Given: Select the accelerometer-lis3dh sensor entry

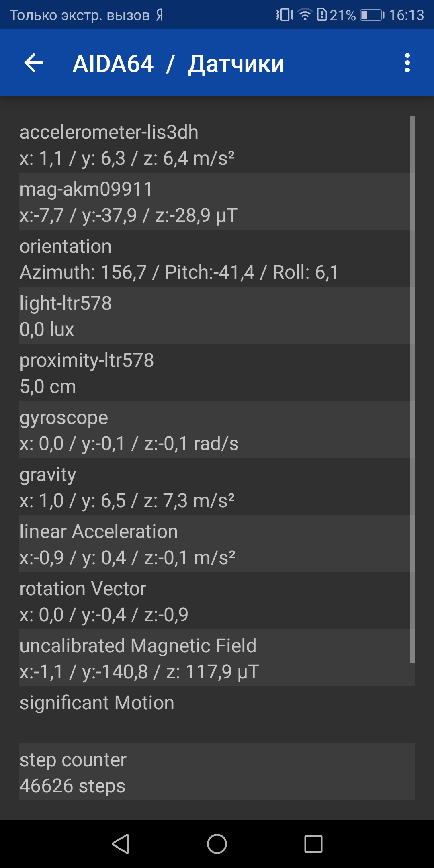Looking at the screenshot, I should click(217, 144).
